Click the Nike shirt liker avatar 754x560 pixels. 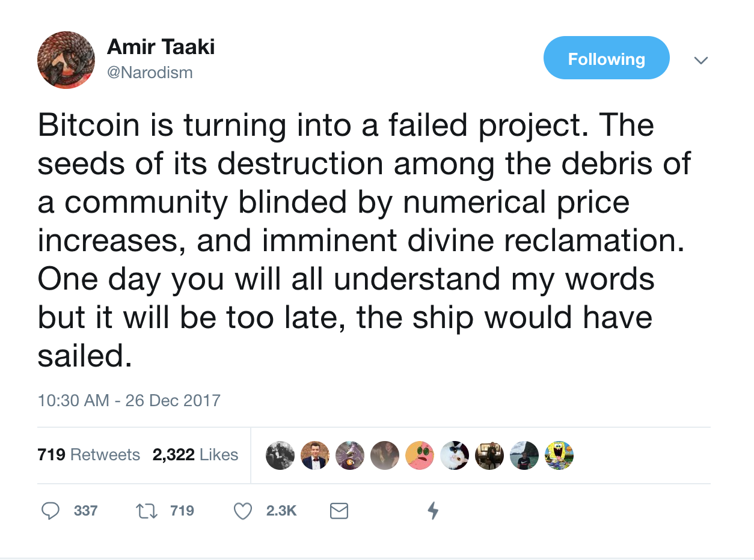tap(524, 455)
